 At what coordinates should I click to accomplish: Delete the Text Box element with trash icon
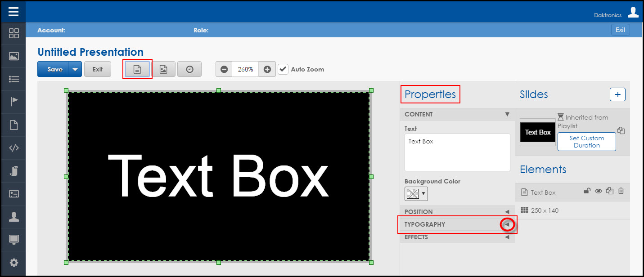pyautogui.click(x=621, y=191)
